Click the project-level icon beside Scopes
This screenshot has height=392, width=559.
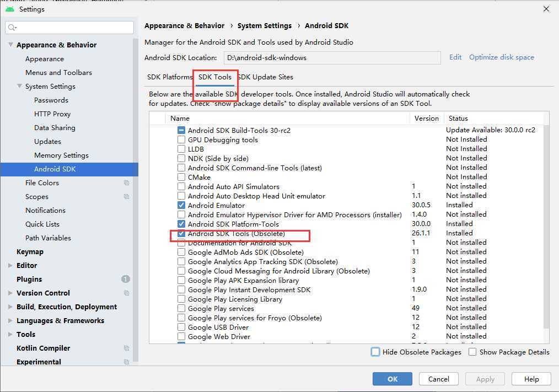(x=126, y=196)
